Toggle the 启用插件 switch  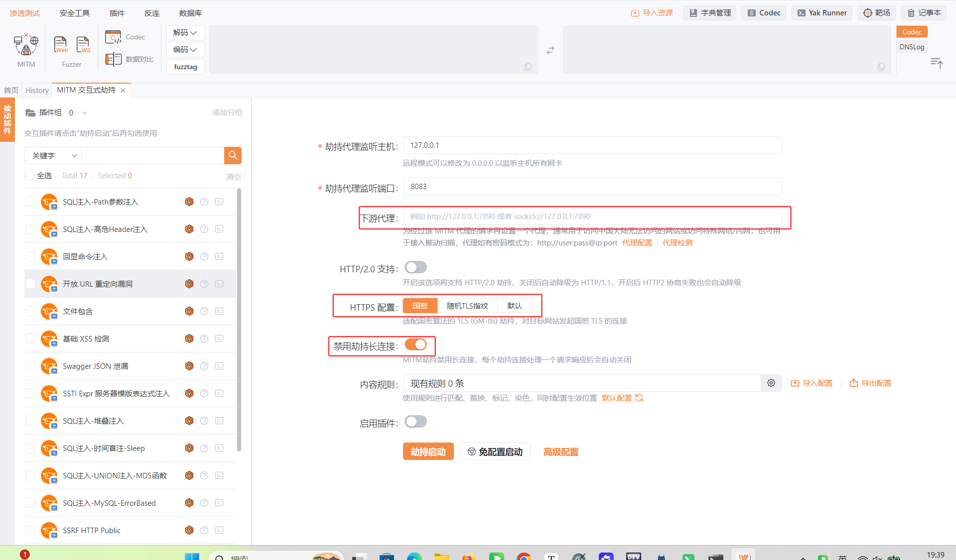[415, 422]
